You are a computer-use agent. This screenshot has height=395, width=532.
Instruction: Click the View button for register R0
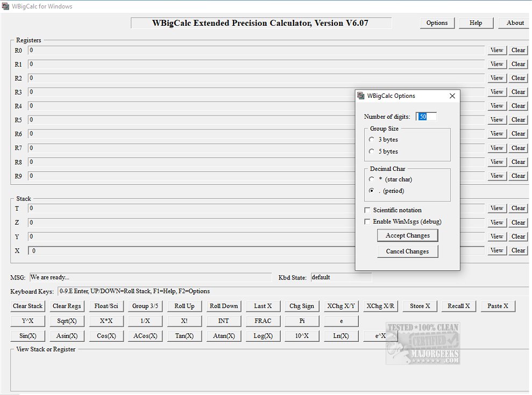coord(496,50)
